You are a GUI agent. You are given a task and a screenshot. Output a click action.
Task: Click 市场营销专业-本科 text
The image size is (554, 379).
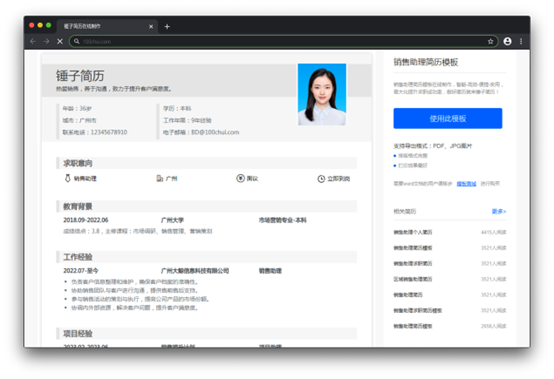tap(283, 220)
